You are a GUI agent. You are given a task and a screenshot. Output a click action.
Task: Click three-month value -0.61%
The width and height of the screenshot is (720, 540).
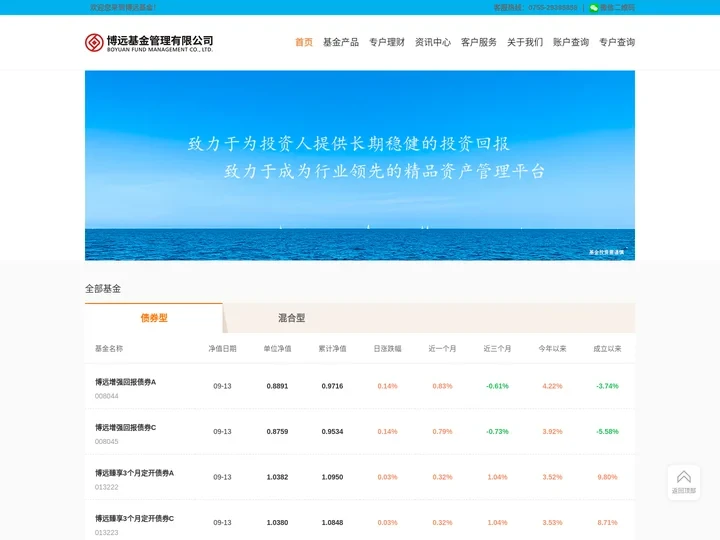coord(497,386)
